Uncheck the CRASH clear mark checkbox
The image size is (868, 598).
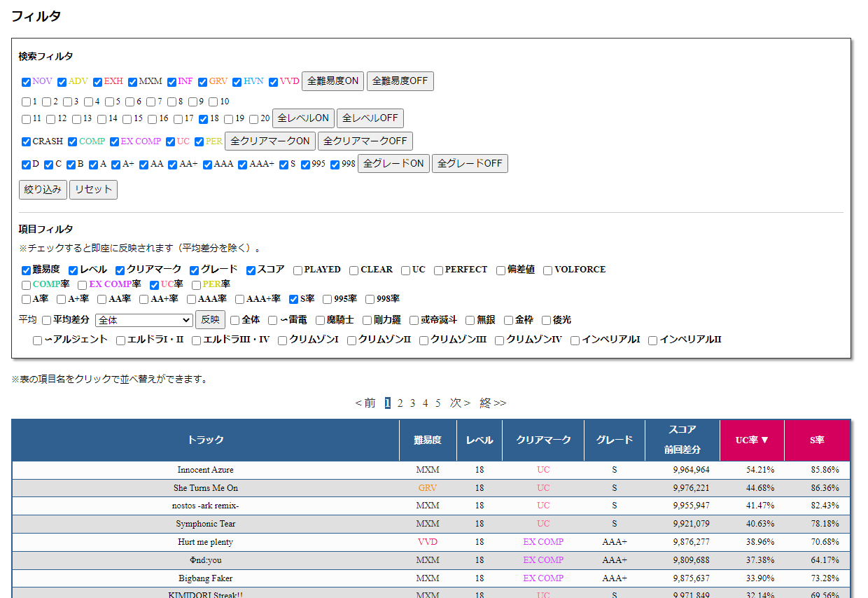pos(27,141)
